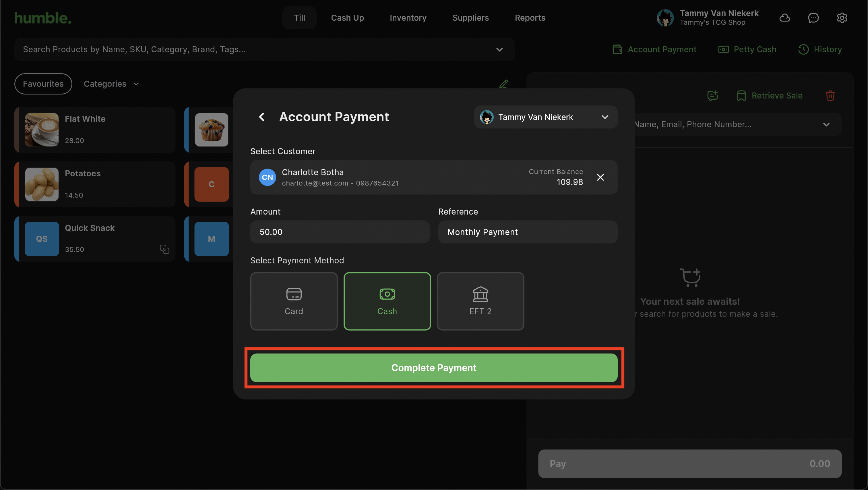
Task: Click the add note icon beside Retrieve Sale
Action: point(712,96)
